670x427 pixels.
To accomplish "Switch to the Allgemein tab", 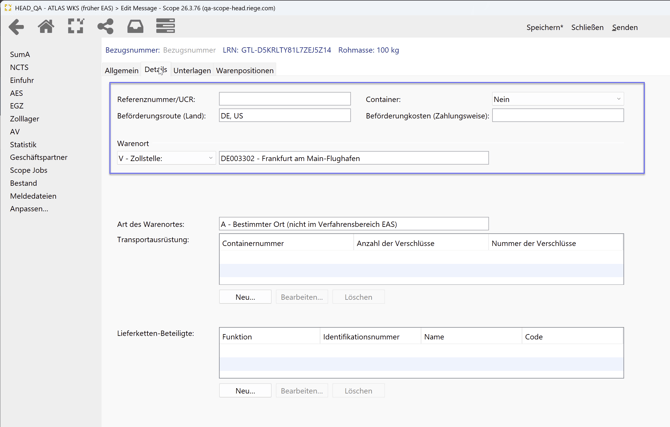I will [122, 71].
